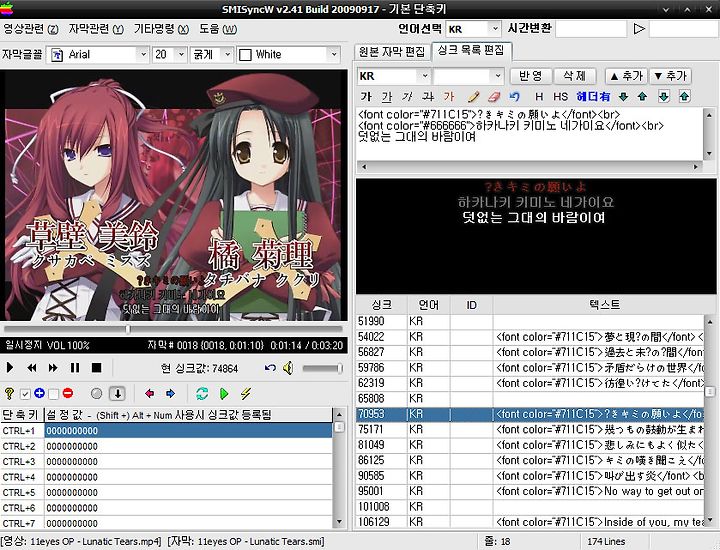The image size is (720, 550).
Task: Click the gray circle record icon
Action: pos(96,393)
